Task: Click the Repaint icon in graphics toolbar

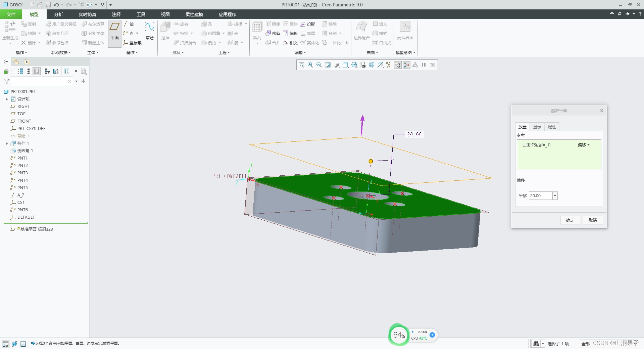Action: (328, 65)
